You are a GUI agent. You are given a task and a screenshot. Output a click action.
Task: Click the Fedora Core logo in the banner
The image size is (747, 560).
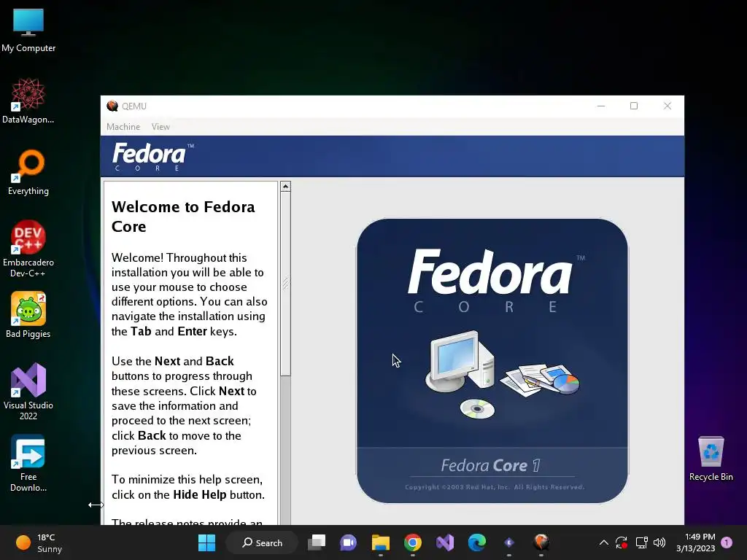coord(152,157)
